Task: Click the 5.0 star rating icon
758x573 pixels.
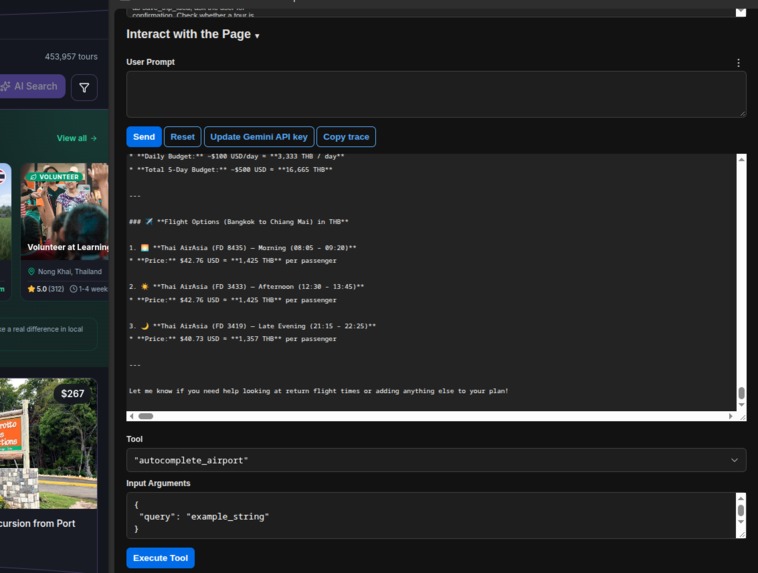Action: pyautogui.click(x=31, y=289)
